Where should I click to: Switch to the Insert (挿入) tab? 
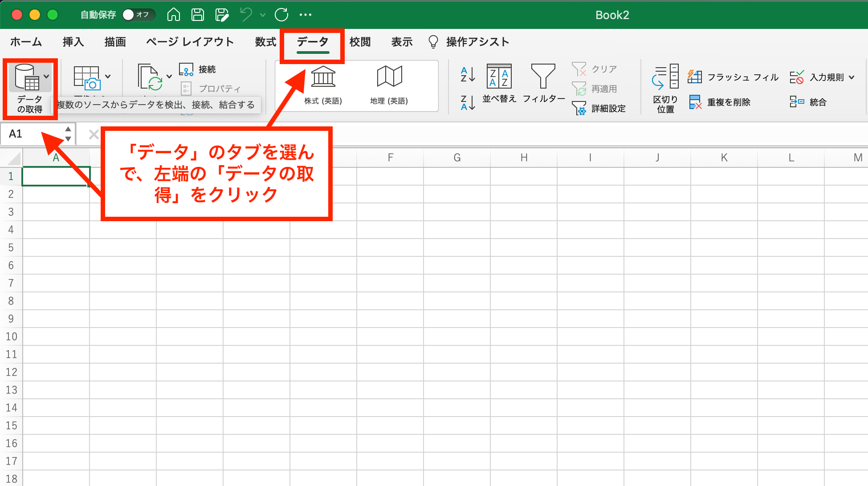click(73, 42)
